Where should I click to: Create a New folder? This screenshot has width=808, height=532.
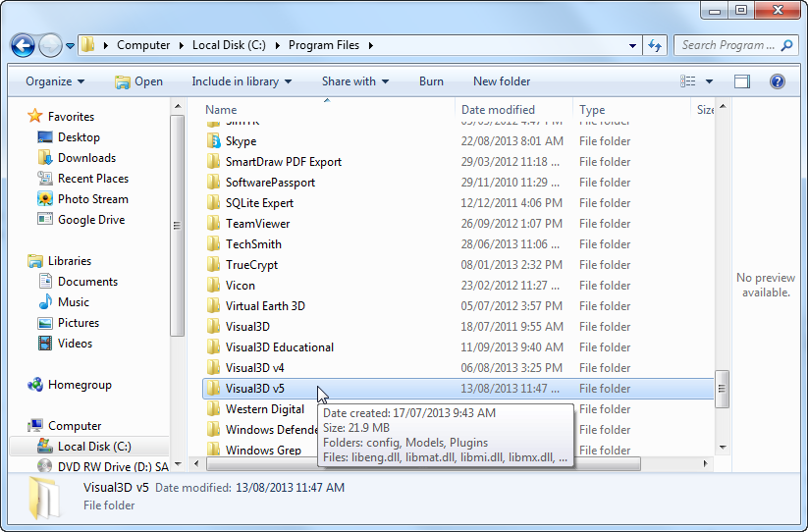pyautogui.click(x=502, y=81)
